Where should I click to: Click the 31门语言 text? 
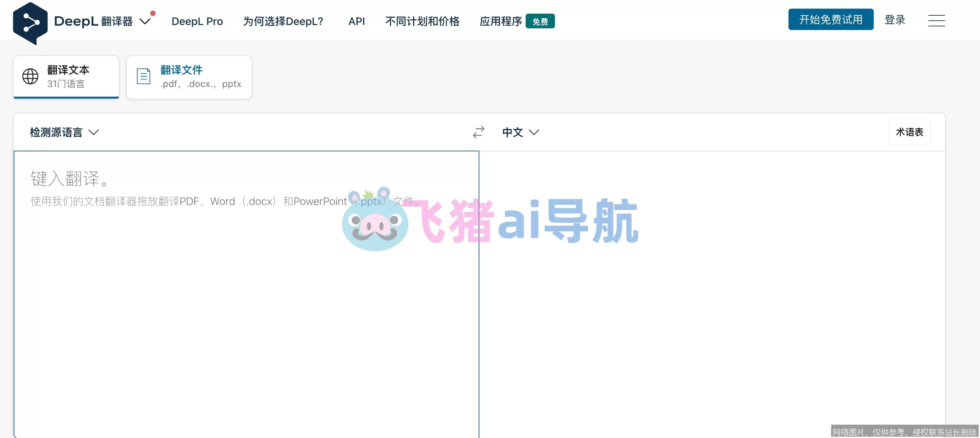click(66, 84)
